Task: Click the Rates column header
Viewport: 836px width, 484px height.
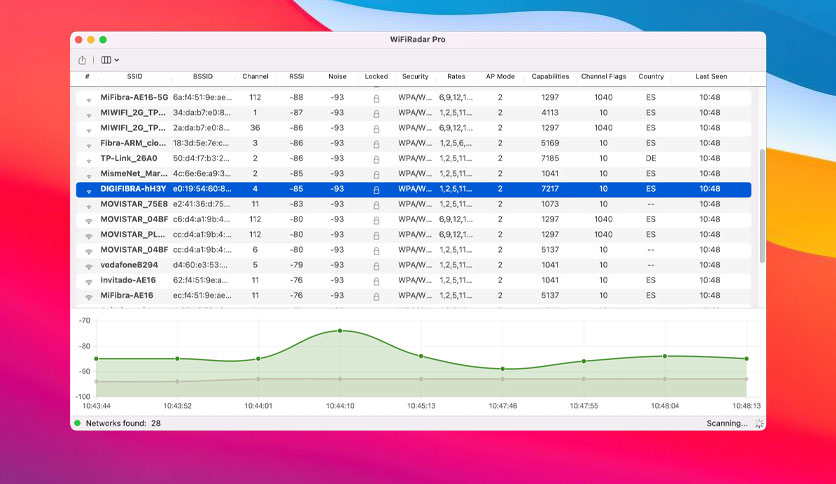Action: [456, 77]
